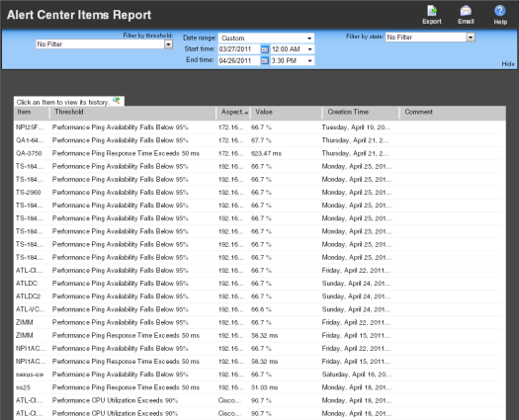Expand the Filter by threshold dropdown
The image size is (519, 420).
tap(168, 44)
